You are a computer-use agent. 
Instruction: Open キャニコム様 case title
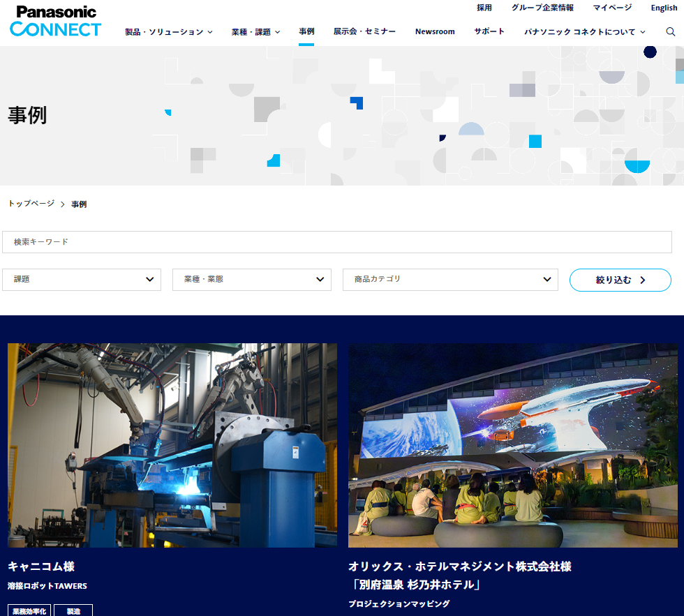[41, 566]
